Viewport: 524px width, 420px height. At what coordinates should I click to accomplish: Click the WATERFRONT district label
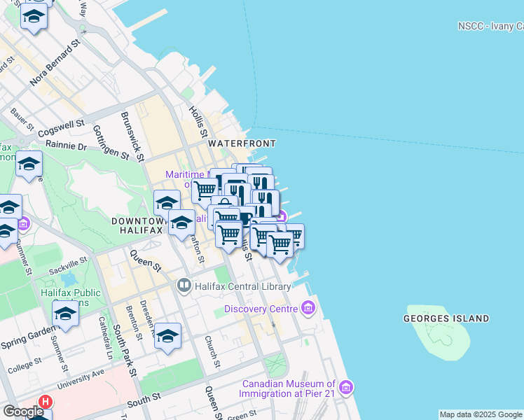click(x=242, y=143)
